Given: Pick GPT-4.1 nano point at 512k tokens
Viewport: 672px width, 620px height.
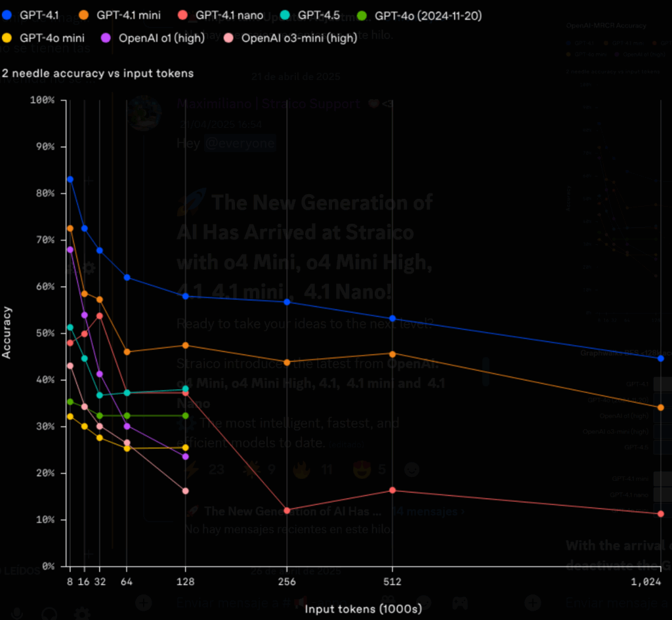Looking at the screenshot, I should click(392, 490).
